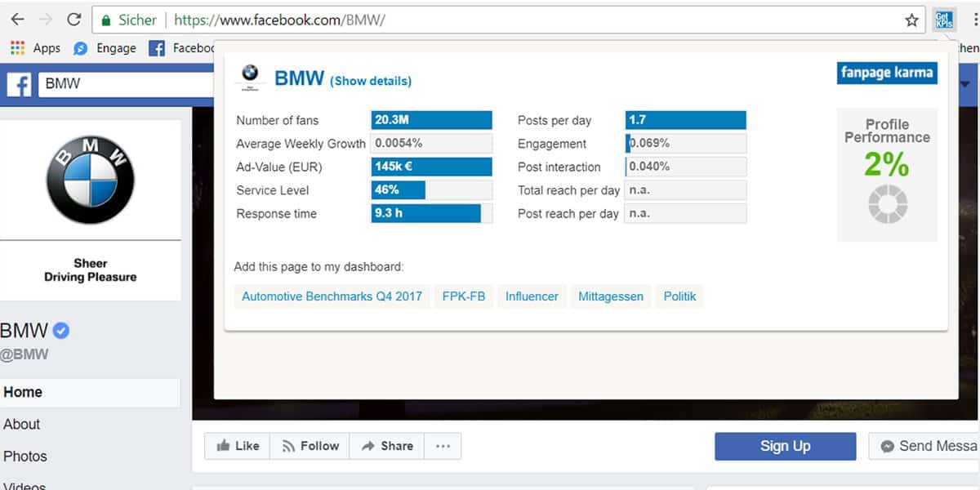Add page to the Mittagessen dashboard
Viewport: 980px width, 490px height.
pyautogui.click(x=611, y=296)
